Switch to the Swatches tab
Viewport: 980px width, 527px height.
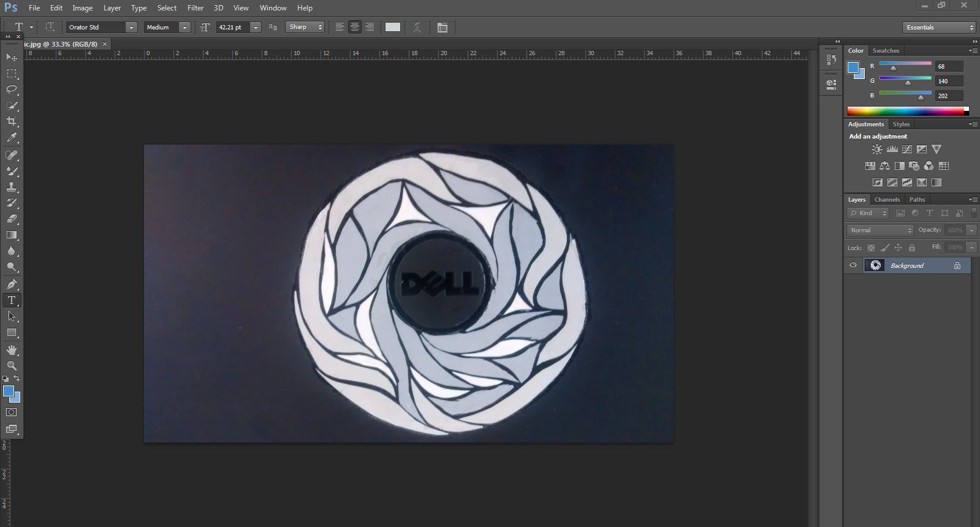click(885, 51)
